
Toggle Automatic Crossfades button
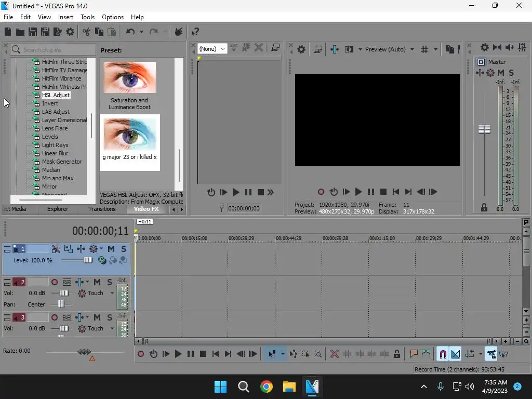click(456, 354)
